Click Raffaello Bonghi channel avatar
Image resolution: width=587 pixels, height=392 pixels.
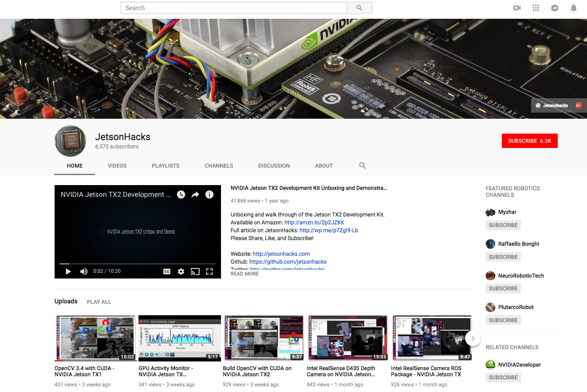[x=490, y=244]
